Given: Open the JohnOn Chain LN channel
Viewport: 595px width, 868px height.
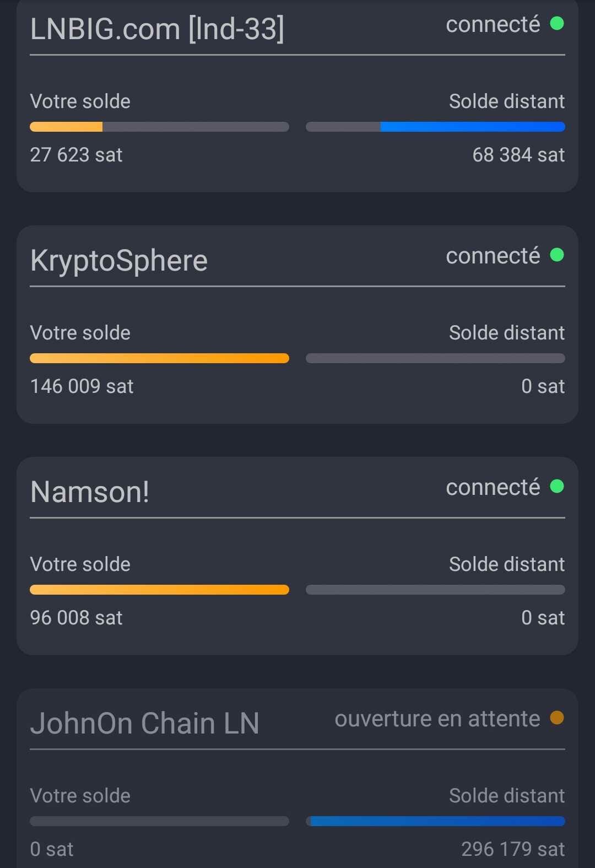Looking at the screenshot, I should 145,724.
